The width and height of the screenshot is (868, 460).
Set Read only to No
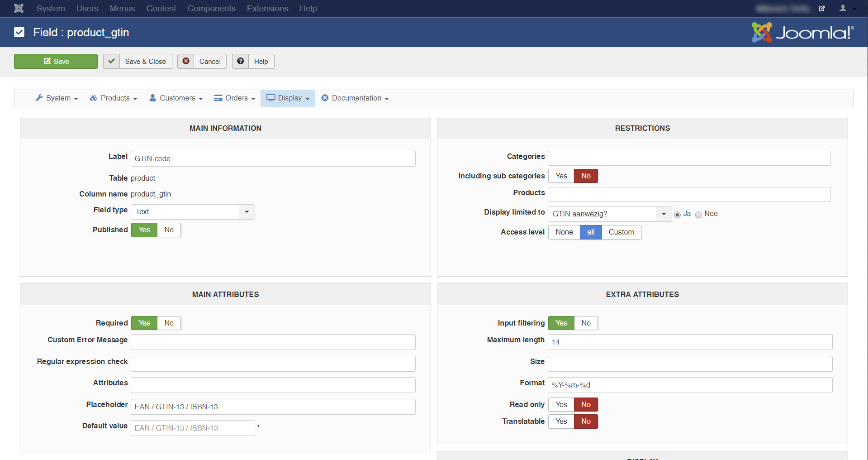[586, 405]
